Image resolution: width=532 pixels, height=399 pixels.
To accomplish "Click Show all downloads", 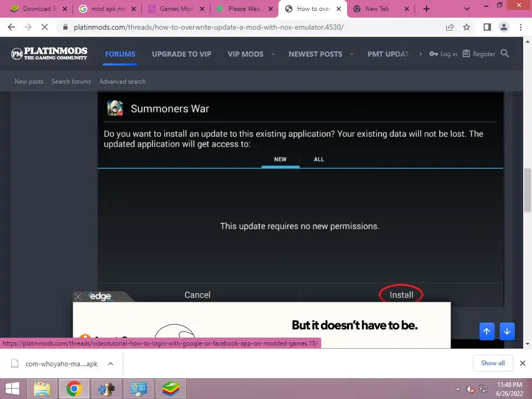I will pos(493,363).
